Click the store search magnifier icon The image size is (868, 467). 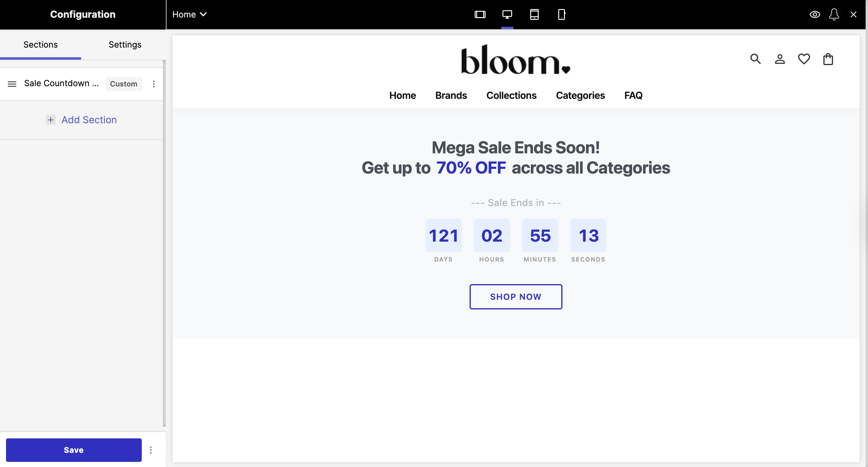[x=755, y=59]
